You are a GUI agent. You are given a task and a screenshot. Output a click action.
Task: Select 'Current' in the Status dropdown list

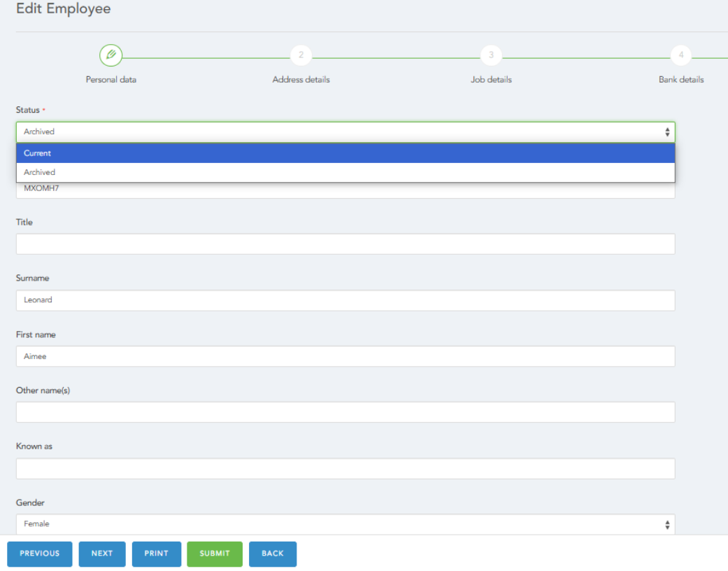point(345,153)
